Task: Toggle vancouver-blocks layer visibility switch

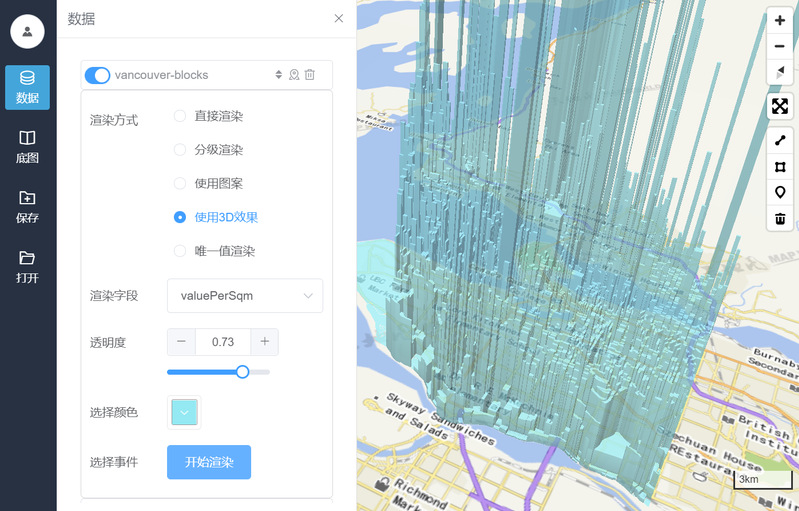Action: pyautogui.click(x=97, y=75)
